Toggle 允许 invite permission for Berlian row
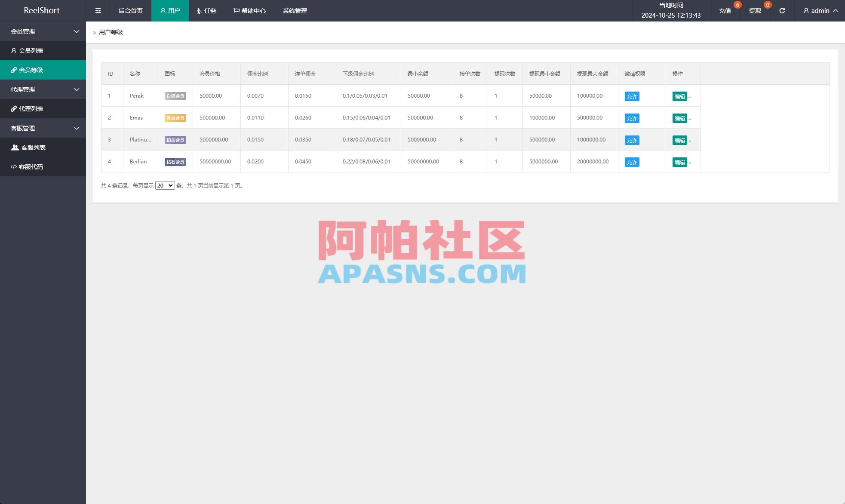The width and height of the screenshot is (845, 504). [631, 162]
